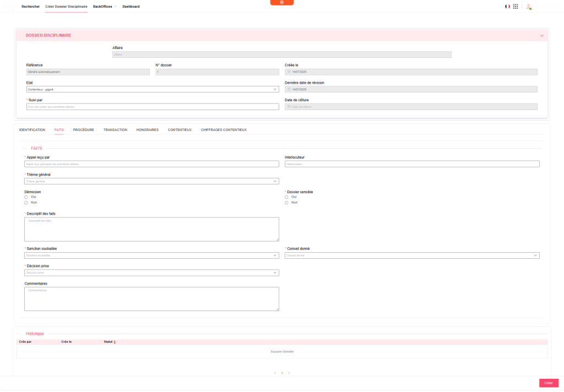This screenshot has height=392, width=564.
Task: Click the Aucune donnée text
Action: click(282, 352)
